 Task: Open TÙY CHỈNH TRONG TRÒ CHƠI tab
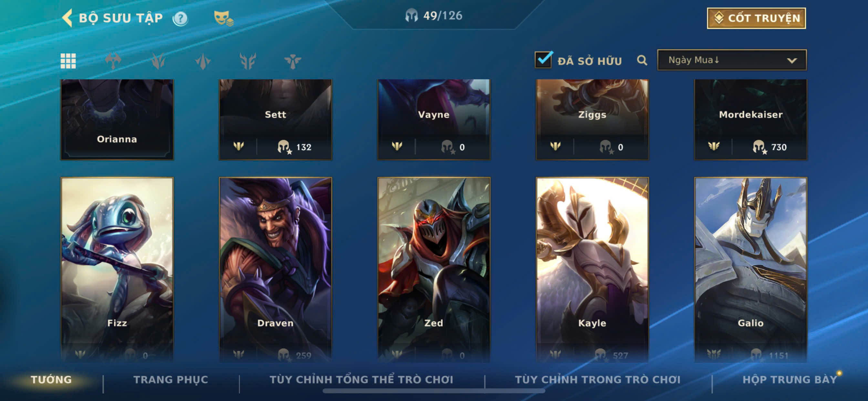point(598,379)
